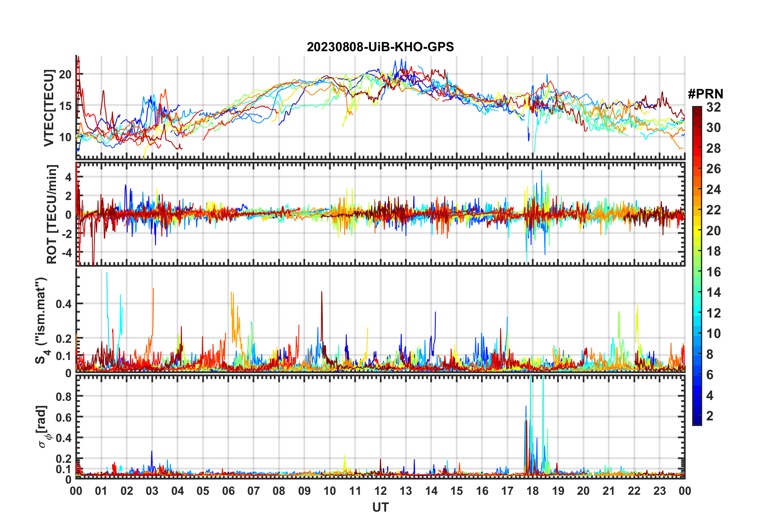Click the 12 hour tick on UT axis
Image resolution: width=761 pixels, height=532 pixels.
pyautogui.click(x=380, y=491)
